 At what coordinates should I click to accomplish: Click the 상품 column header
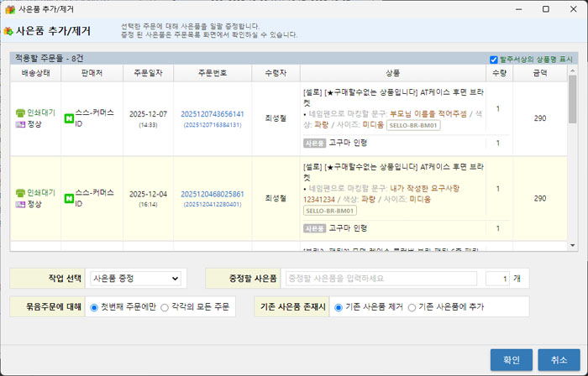[x=392, y=73]
